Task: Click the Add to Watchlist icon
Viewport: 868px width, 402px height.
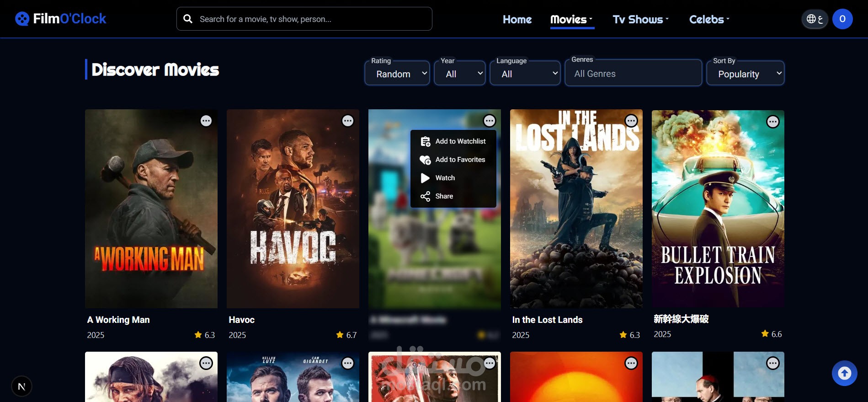Action: click(426, 141)
